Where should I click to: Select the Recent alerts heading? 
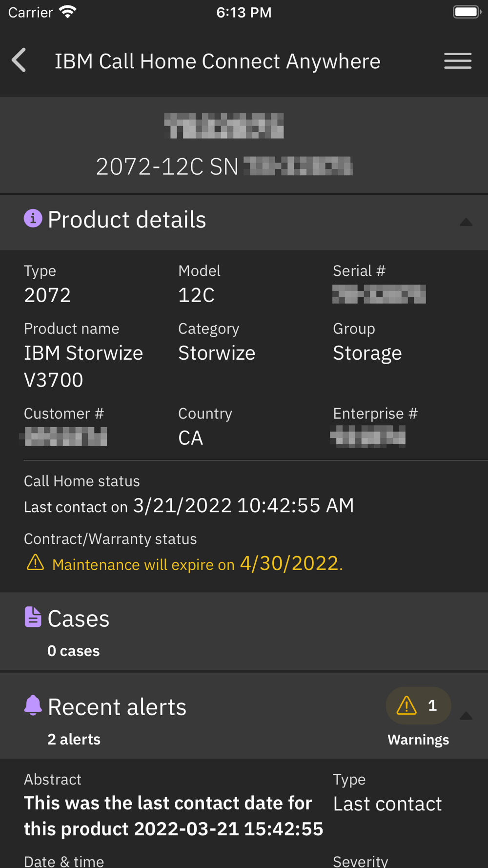(x=117, y=706)
